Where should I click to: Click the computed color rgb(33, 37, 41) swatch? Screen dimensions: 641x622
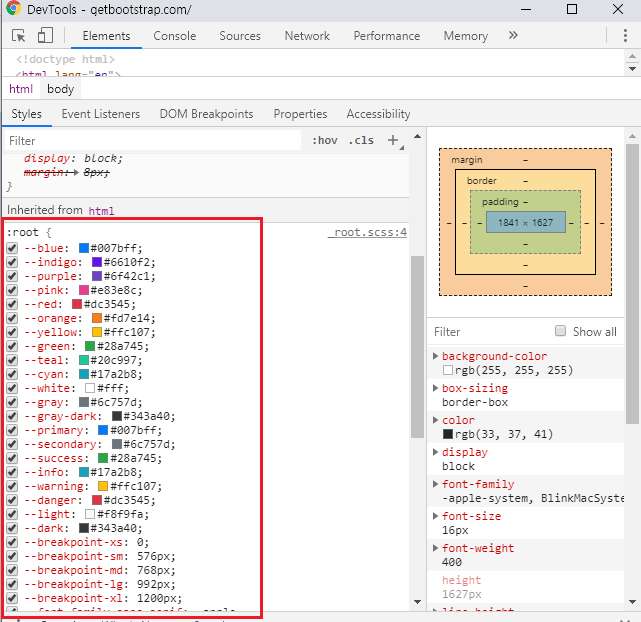coord(448,434)
